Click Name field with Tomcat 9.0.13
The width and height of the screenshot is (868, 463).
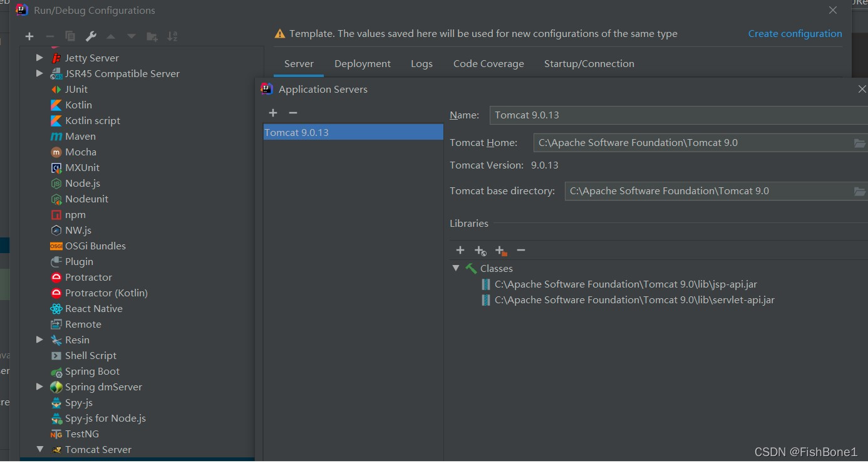(x=678, y=115)
